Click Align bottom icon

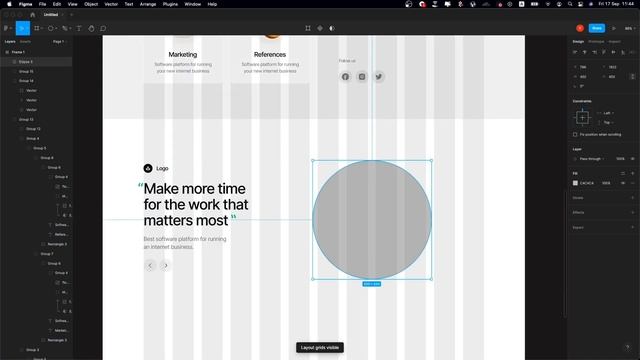point(623,52)
